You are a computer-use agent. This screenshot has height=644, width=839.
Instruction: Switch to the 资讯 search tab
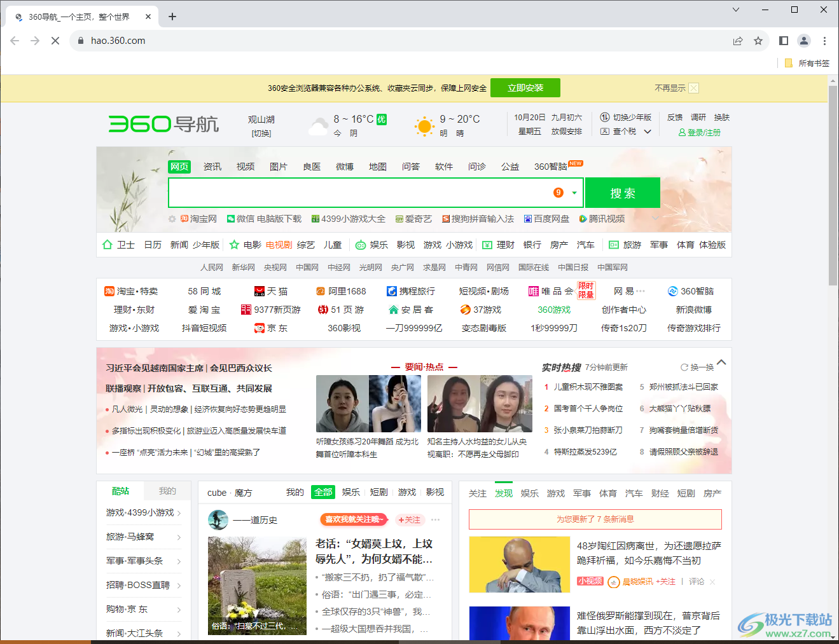click(x=212, y=167)
